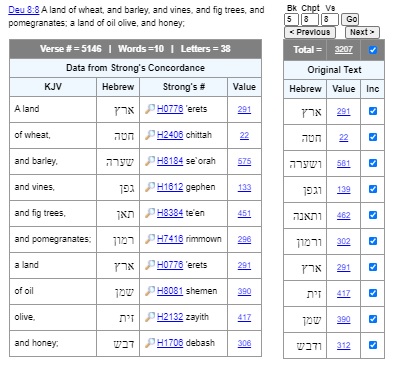Click the 'Verse # = 5146' header text
This screenshot has height=365, width=395.
(71, 49)
